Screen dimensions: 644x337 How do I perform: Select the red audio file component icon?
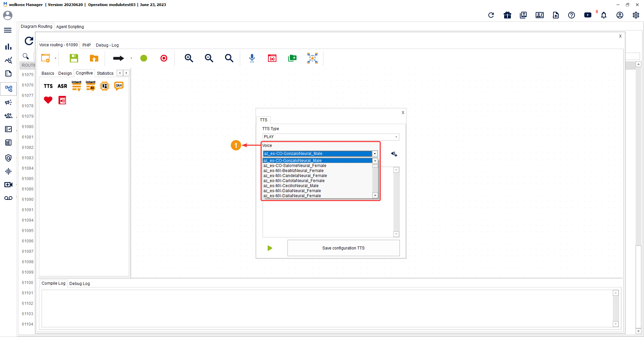pyautogui.click(x=62, y=100)
